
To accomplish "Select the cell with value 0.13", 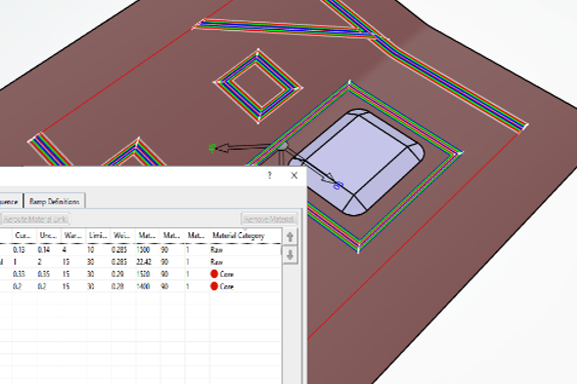I will click(19, 250).
